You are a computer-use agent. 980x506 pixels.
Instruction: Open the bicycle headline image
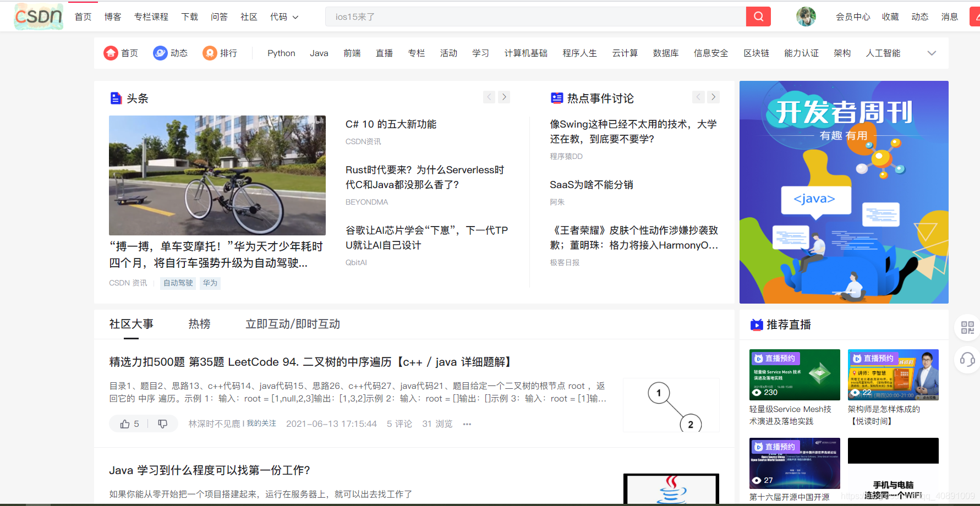217,175
